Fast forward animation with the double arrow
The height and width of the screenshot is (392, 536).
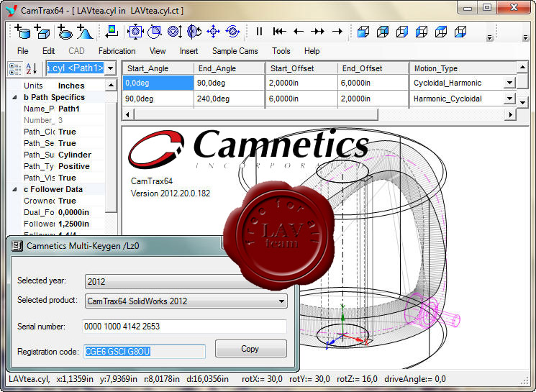click(x=317, y=32)
